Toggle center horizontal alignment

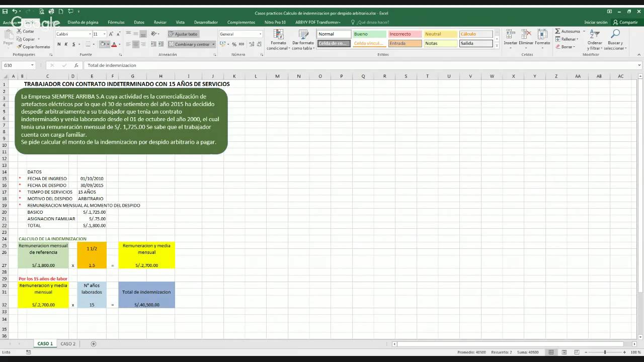(x=135, y=44)
